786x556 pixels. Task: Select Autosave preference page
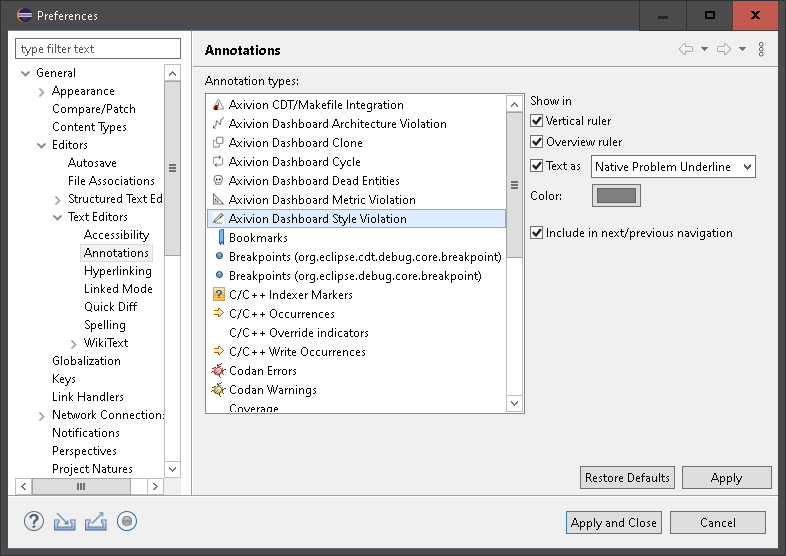(x=92, y=163)
